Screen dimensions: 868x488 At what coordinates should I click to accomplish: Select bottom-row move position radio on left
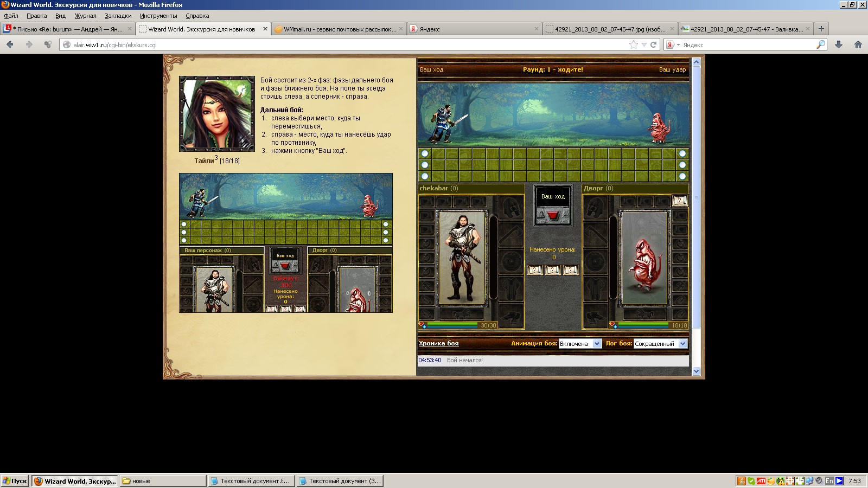[x=425, y=176]
